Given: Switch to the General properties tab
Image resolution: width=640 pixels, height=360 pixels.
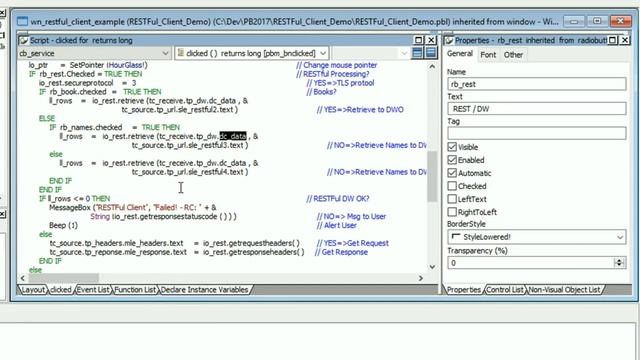Looking at the screenshot, I should pyautogui.click(x=460, y=54).
